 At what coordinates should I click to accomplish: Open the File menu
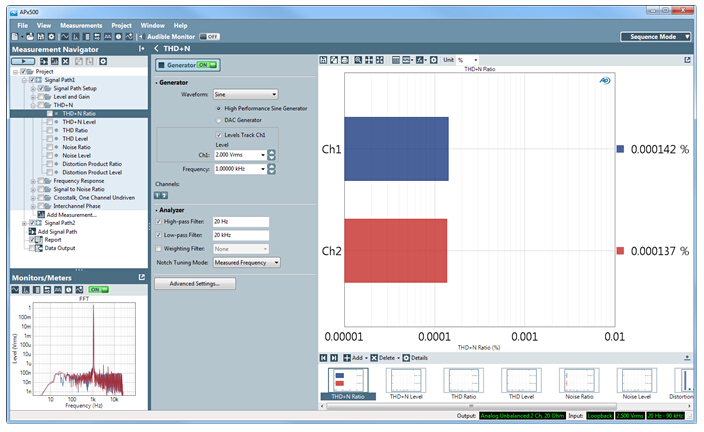22,26
